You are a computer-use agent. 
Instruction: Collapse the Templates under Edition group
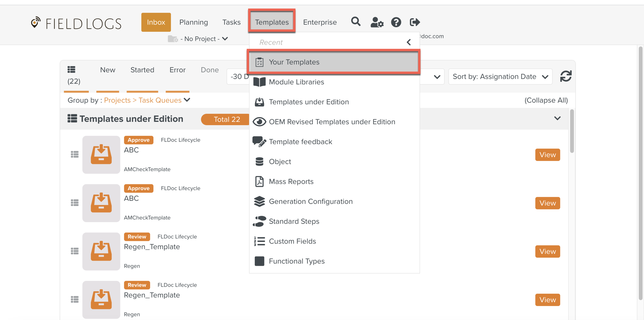pyautogui.click(x=557, y=118)
